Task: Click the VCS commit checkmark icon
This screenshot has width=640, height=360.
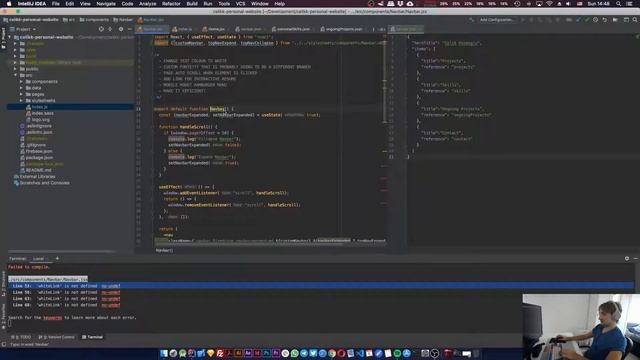Action: pos(587,20)
